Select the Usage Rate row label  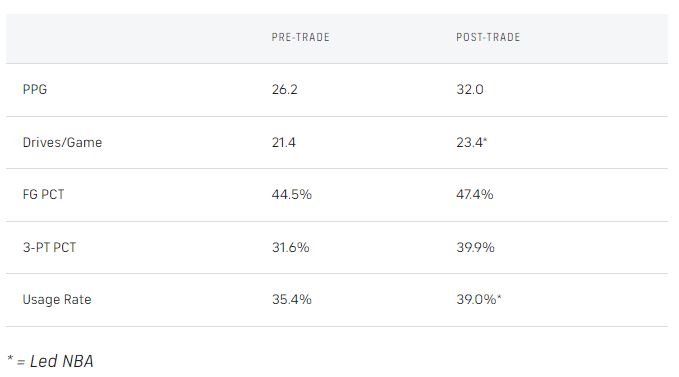click(57, 299)
